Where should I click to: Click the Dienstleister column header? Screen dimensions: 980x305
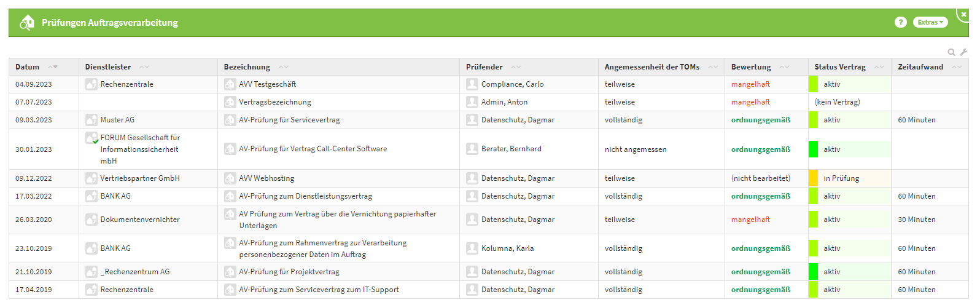click(108, 67)
